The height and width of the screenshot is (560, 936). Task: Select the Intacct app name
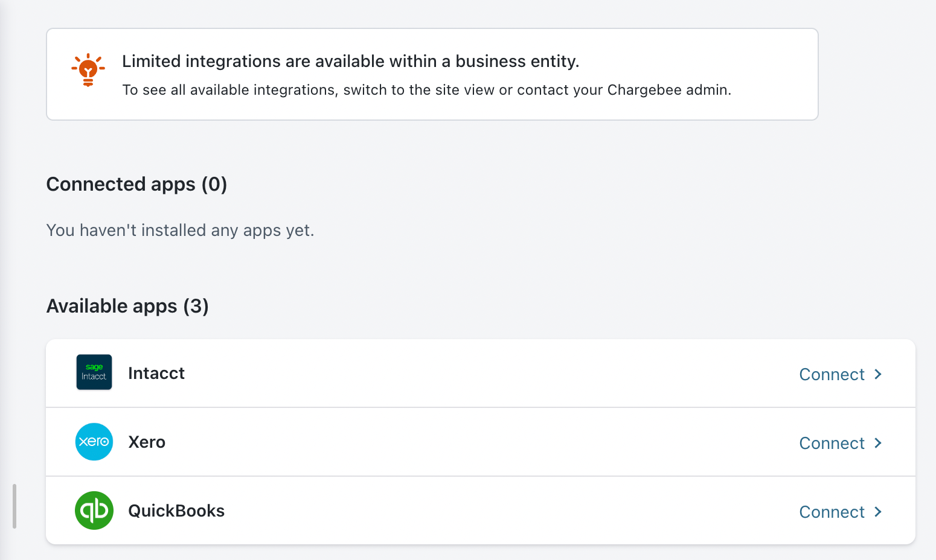(156, 374)
